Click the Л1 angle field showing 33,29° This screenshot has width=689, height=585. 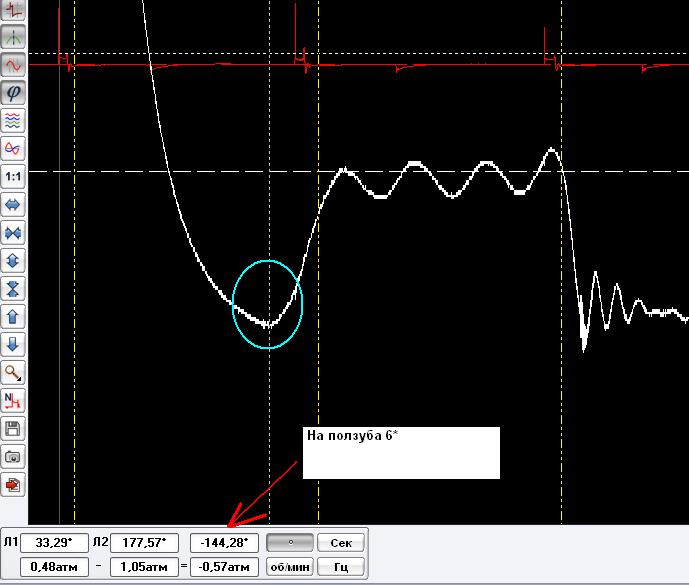pyautogui.click(x=54, y=543)
